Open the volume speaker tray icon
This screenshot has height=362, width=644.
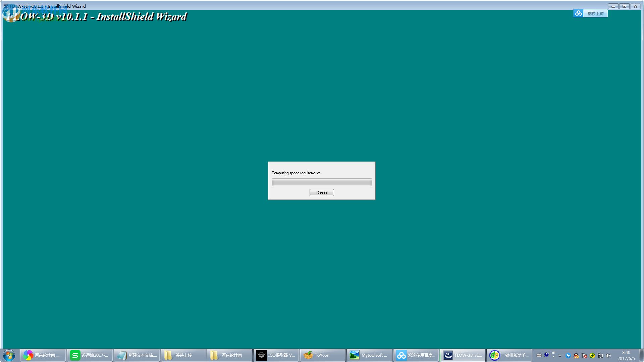point(608,356)
